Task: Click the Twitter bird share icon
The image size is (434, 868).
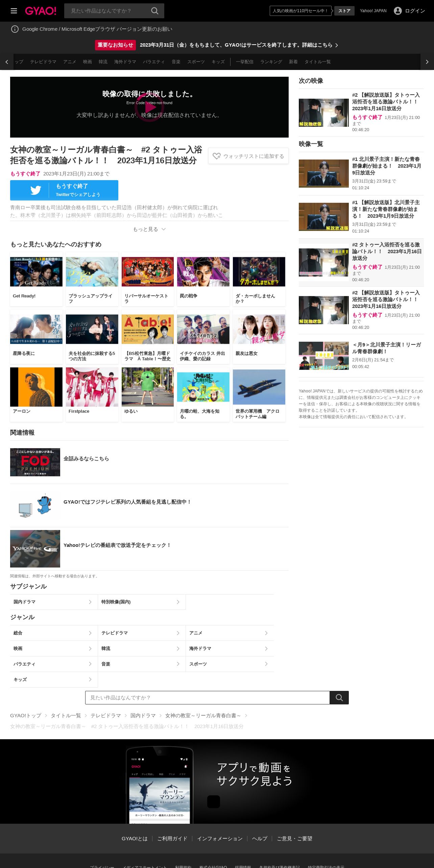Action: click(x=35, y=190)
